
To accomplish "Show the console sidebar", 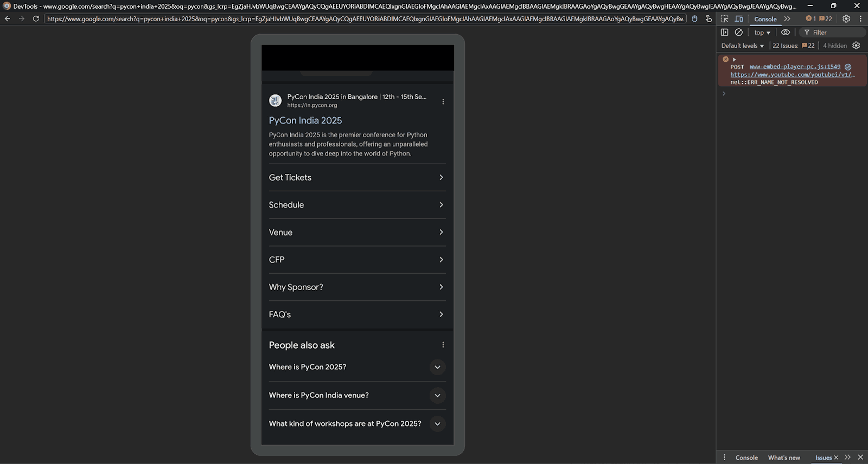I will (725, 33).
